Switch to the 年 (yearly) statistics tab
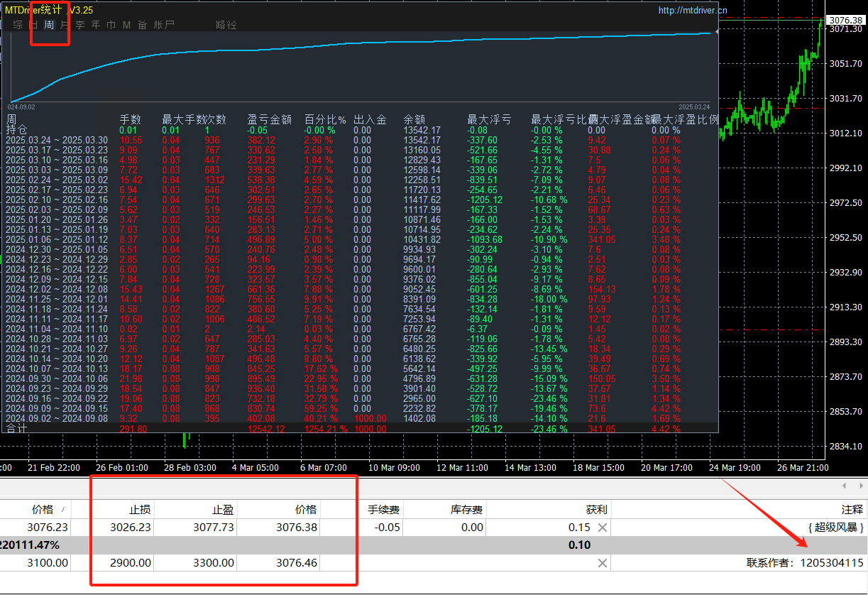Viewport: 868px width, 595px height. 96,25
